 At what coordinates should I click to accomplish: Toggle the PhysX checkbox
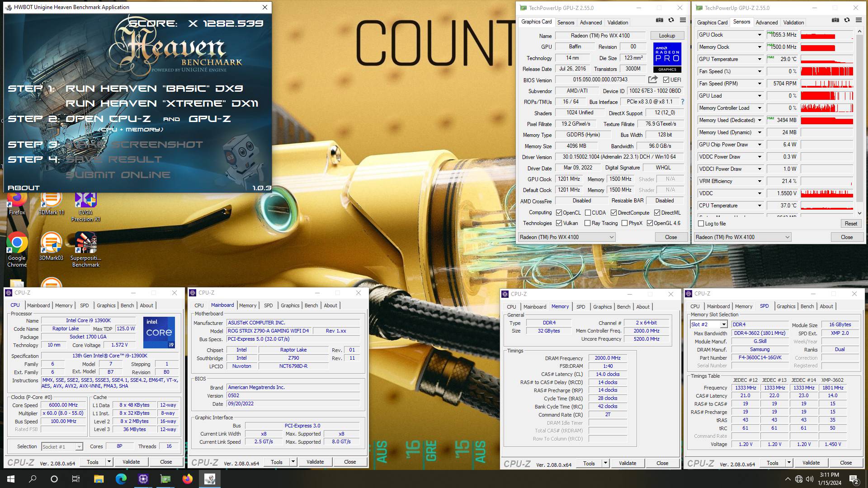(x=625, y=223)
